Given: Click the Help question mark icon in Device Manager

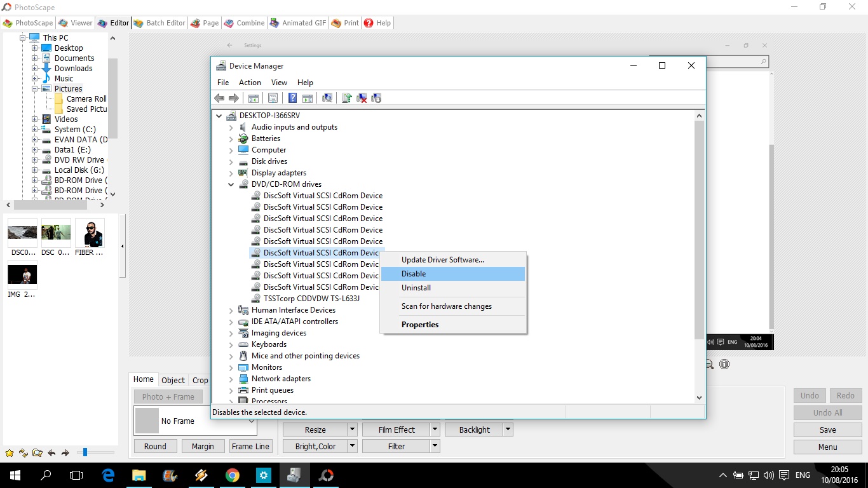Looking at the screenshot, I should tap(292, 98).
